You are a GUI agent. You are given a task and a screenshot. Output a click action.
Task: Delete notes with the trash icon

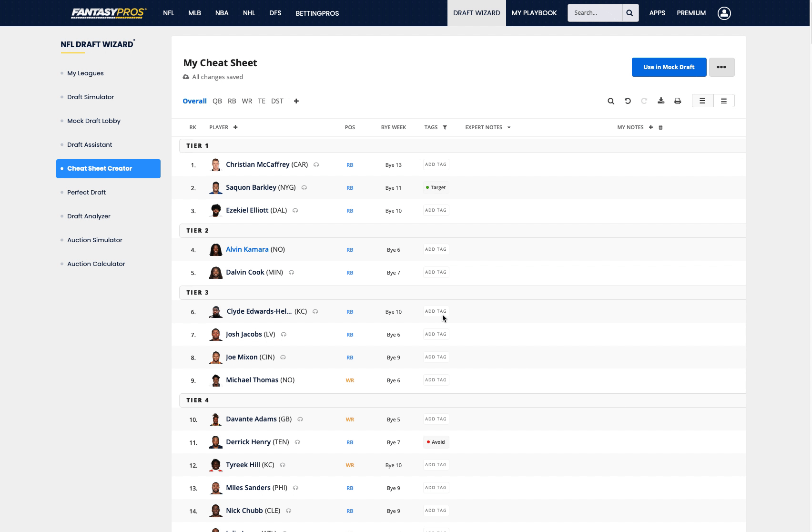pos(660,127)
